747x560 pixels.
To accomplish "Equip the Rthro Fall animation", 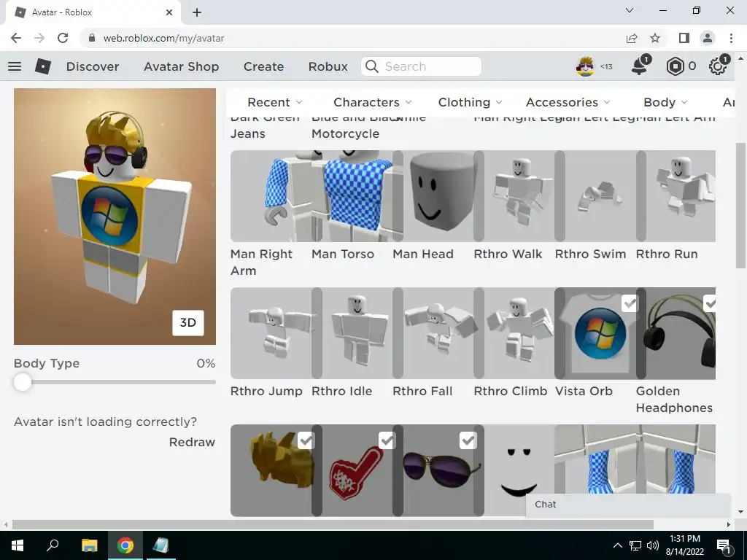I will [433, 332].
